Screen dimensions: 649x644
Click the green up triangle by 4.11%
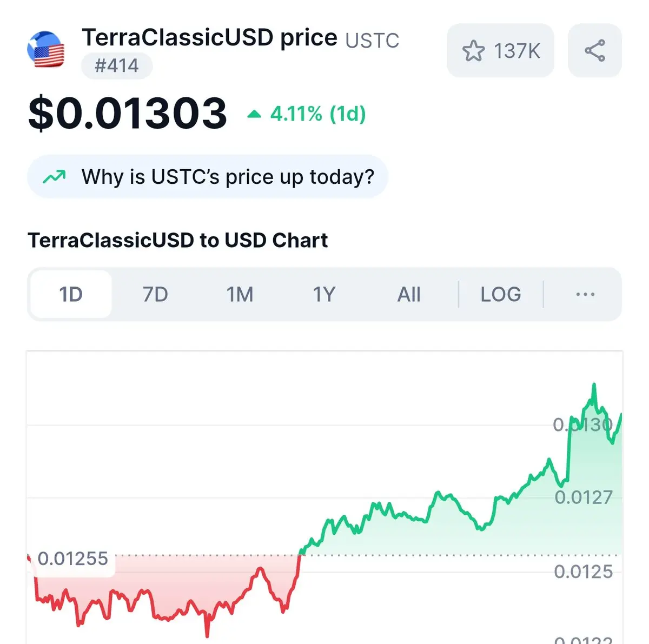[x=254, y=114]
